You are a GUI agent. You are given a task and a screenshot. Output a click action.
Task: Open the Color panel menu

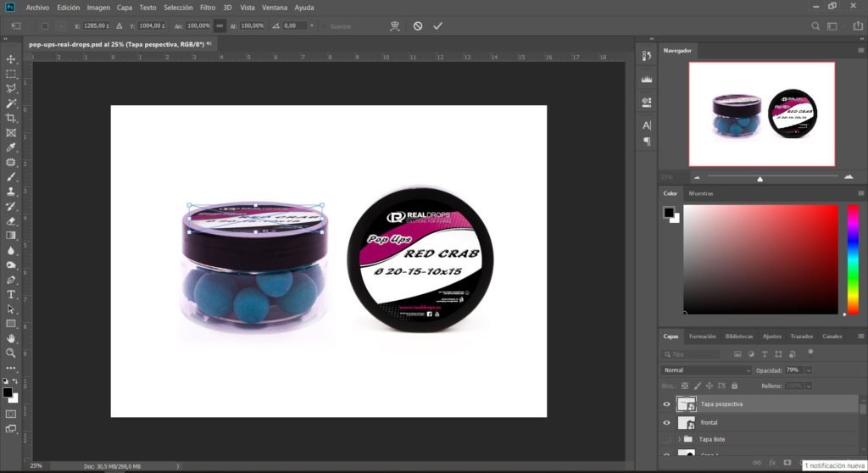[x=861, y=193]
